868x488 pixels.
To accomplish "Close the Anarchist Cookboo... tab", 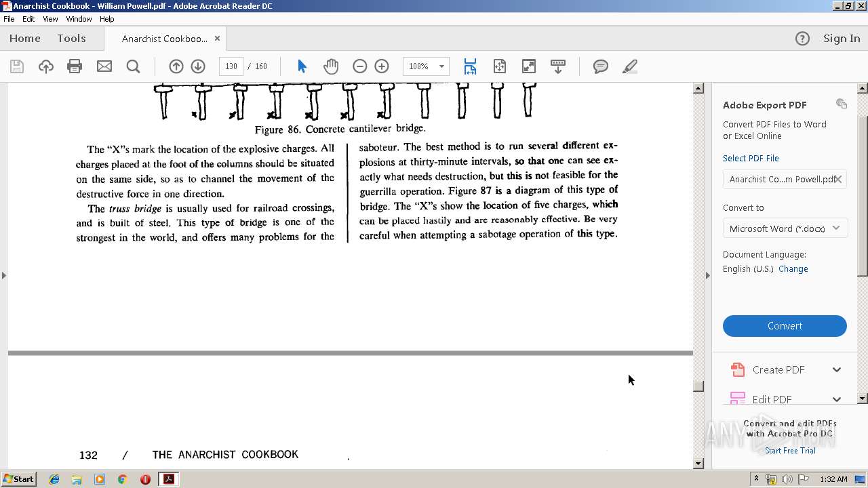I will (217, 39).
